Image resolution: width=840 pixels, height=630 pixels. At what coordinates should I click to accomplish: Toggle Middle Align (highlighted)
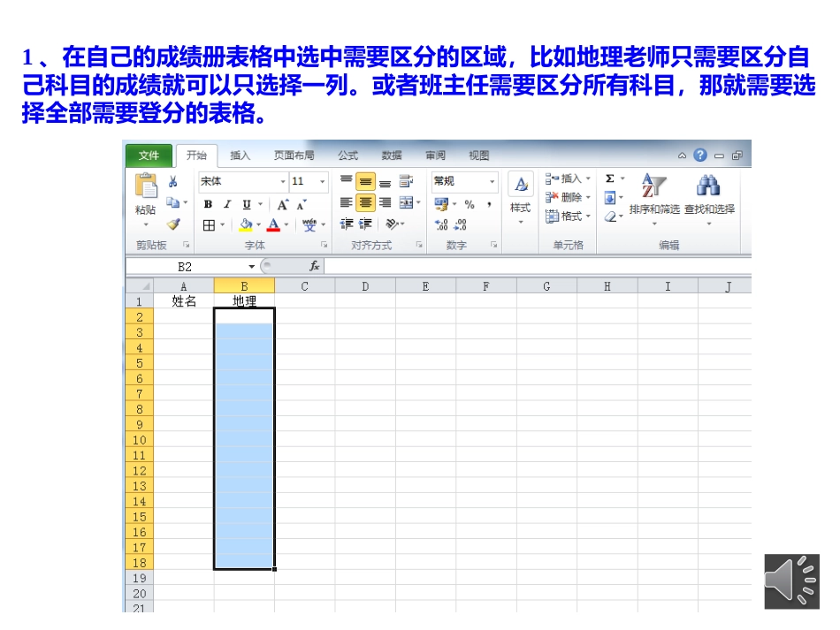pyautogui.click(x=365, y=181)
